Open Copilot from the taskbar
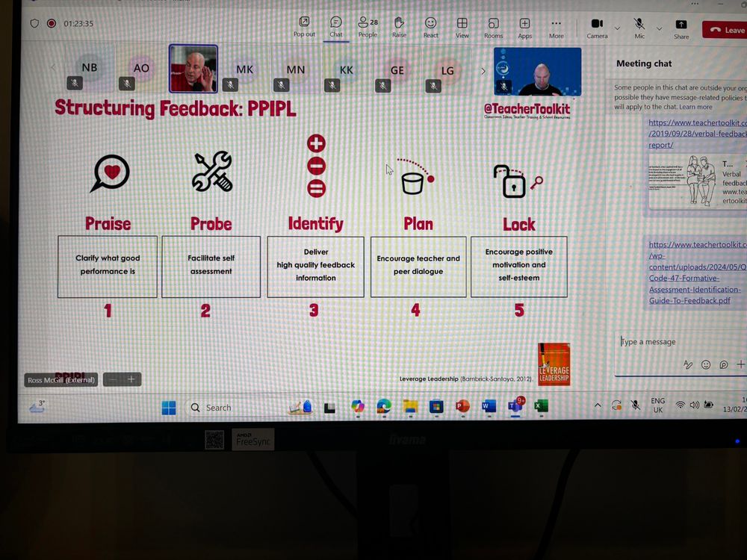747x560 pixels. click(x=357, y=407)
